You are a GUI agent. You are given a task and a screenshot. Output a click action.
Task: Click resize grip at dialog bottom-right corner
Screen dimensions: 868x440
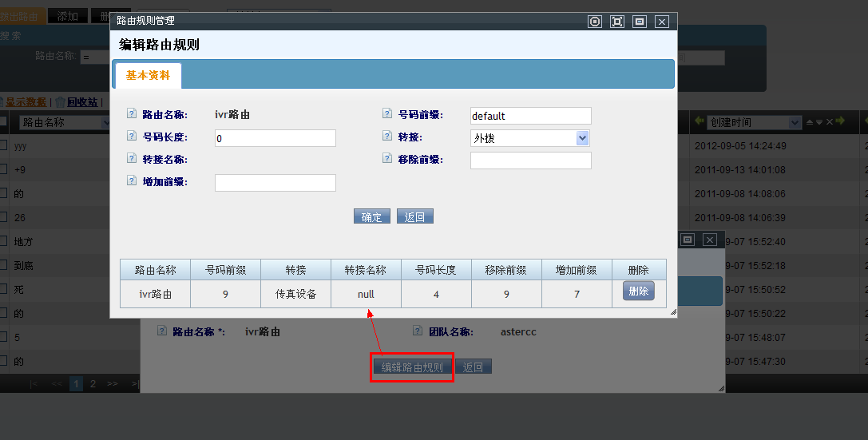(x=672, y=312)
